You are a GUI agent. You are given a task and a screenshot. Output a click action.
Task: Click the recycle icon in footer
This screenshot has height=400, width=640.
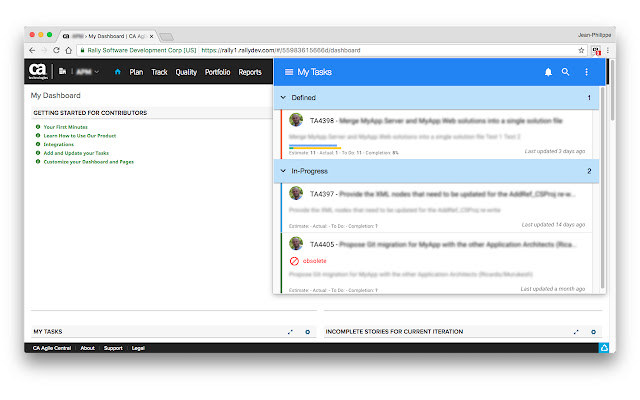click(x=604, y=348)
